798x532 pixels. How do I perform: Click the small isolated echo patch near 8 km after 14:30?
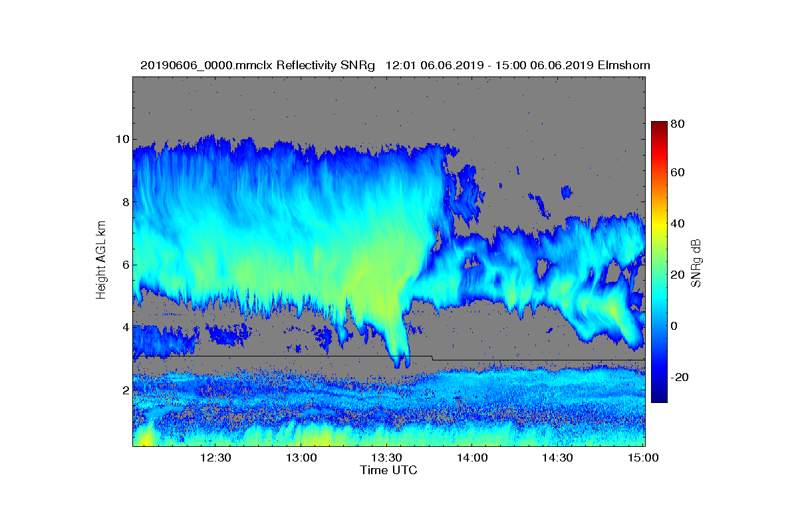coord(566,192)
